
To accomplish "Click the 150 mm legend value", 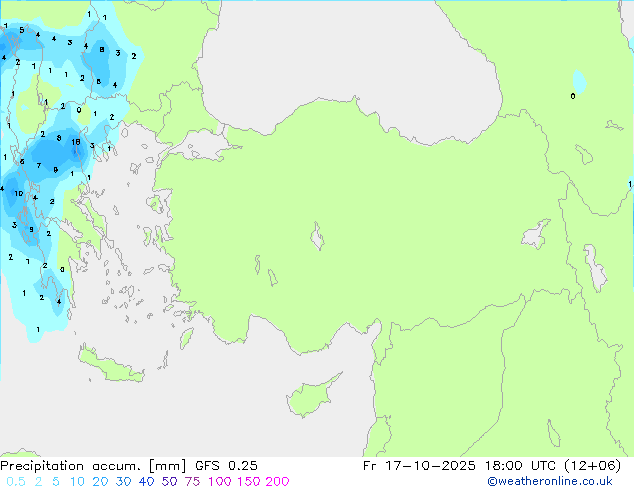I will click(249, 482).
